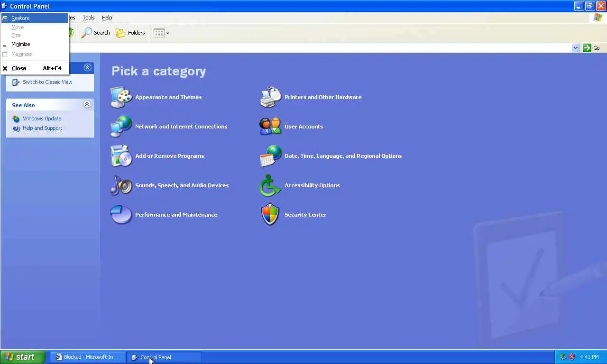
Task: Click the Start button
Action: pyautogui.click(x=22, y=357)
